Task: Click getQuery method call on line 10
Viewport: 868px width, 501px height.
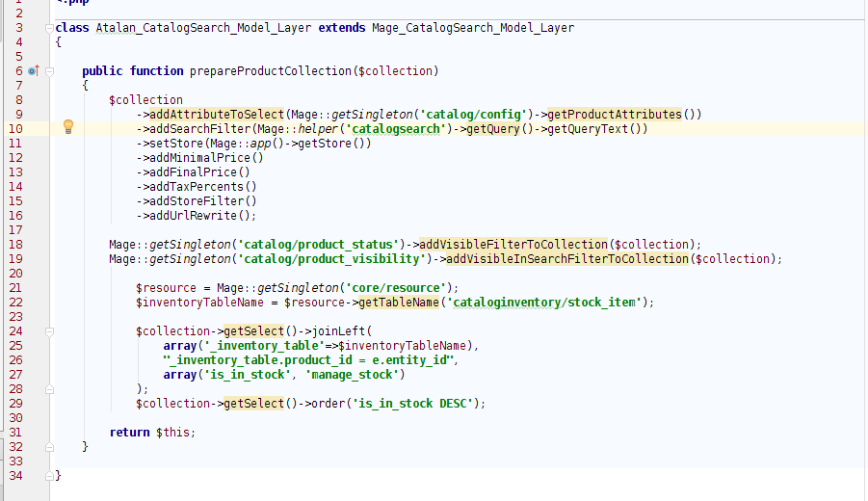Action: coord(493,128)
